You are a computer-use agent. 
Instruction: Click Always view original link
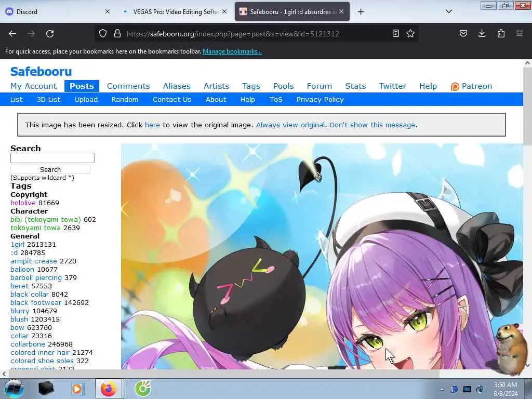coord(290,125)
